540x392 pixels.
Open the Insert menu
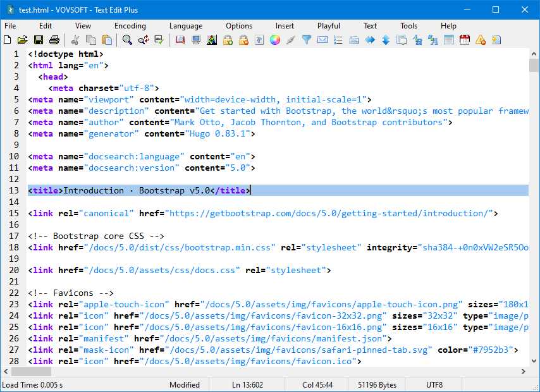[x=285, y=26]
